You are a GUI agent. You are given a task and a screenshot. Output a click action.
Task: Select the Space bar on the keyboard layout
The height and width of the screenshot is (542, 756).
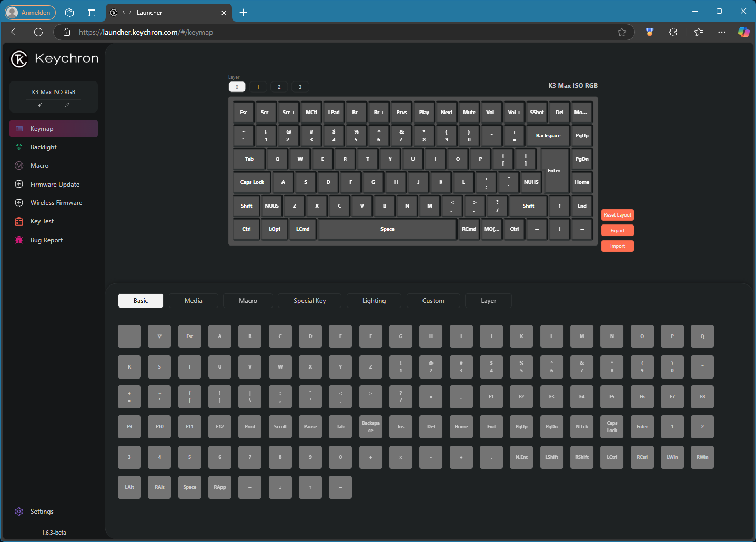coord(387,229)
